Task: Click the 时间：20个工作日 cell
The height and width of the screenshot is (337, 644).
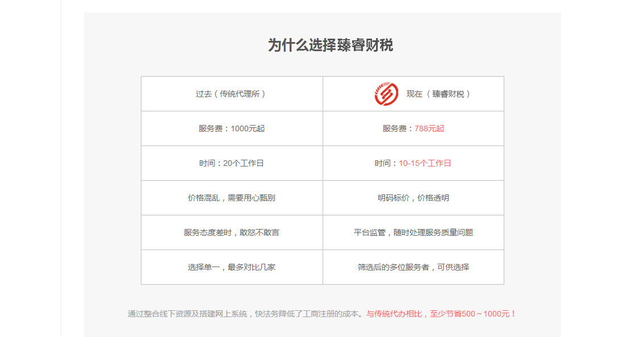Action: [232, 163]
